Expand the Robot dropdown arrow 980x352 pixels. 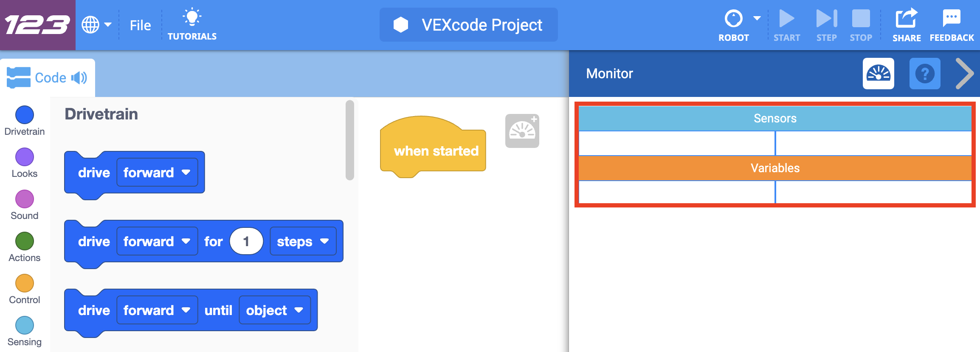click(x=757, y=18)
